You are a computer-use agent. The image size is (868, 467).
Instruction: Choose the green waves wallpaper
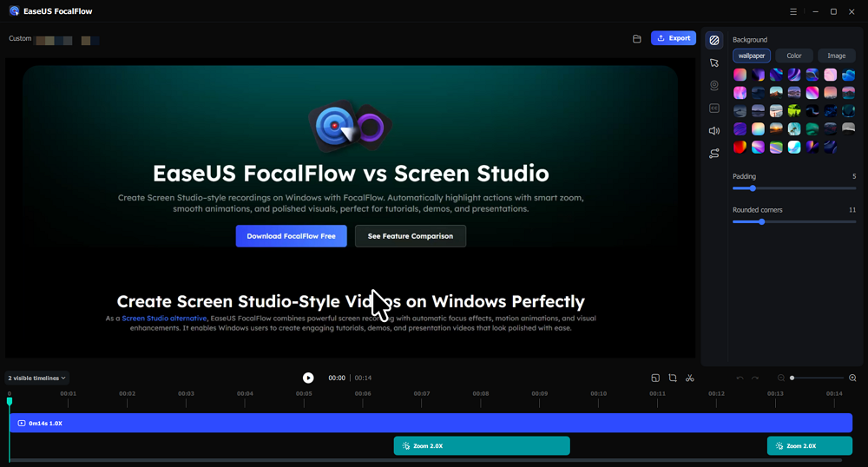tap(812, 129)
